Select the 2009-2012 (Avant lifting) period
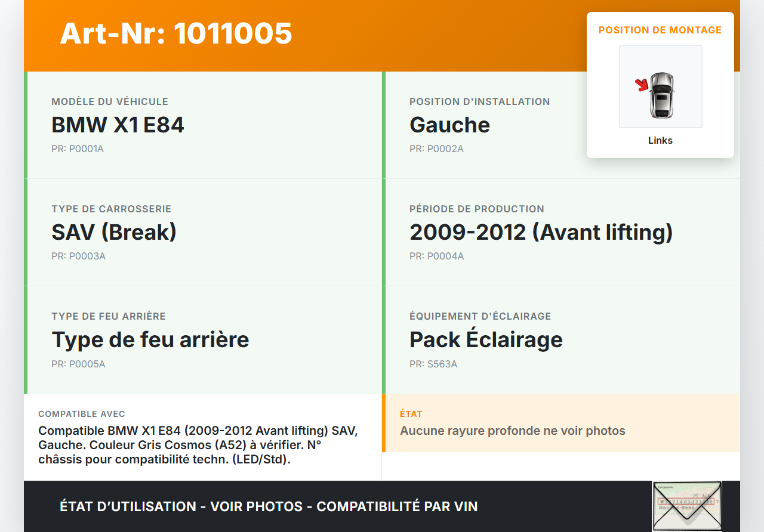The width and height of the screenshot is (764, 532). click(x=541, y=233)
